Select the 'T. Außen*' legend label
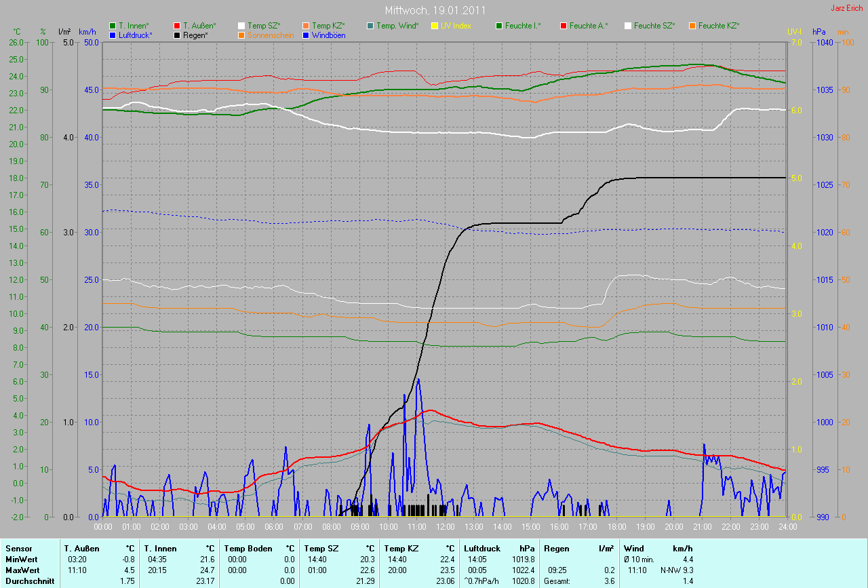Viewport: 868px width, 588px height. click(x=199, y=26)
